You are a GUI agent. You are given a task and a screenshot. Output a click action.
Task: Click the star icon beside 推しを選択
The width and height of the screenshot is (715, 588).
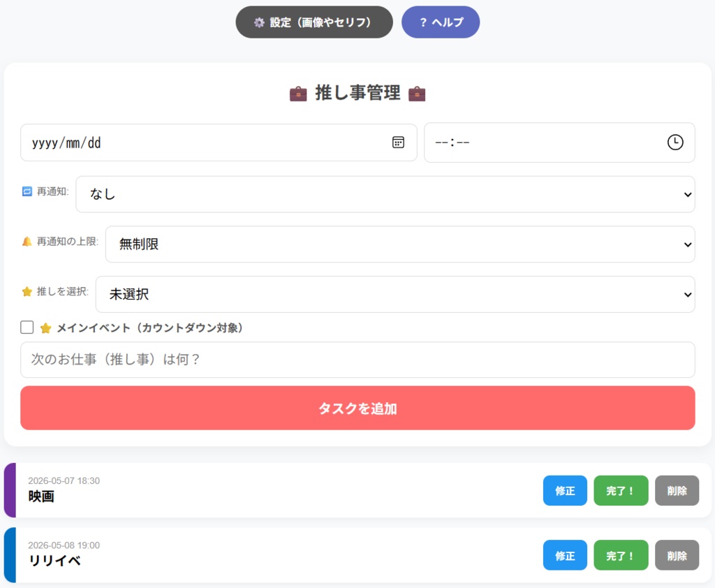click(27, 291)
